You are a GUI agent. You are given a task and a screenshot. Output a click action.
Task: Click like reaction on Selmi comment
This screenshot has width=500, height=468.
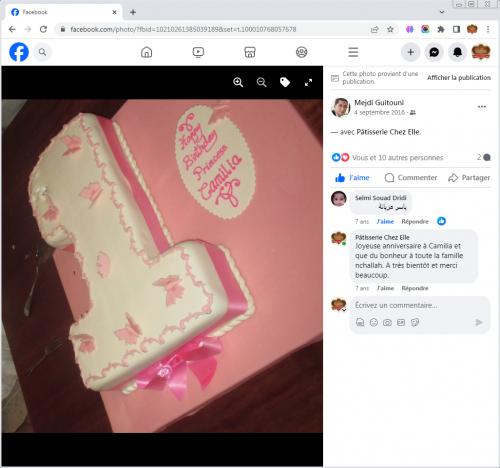(x=441, y=221)
